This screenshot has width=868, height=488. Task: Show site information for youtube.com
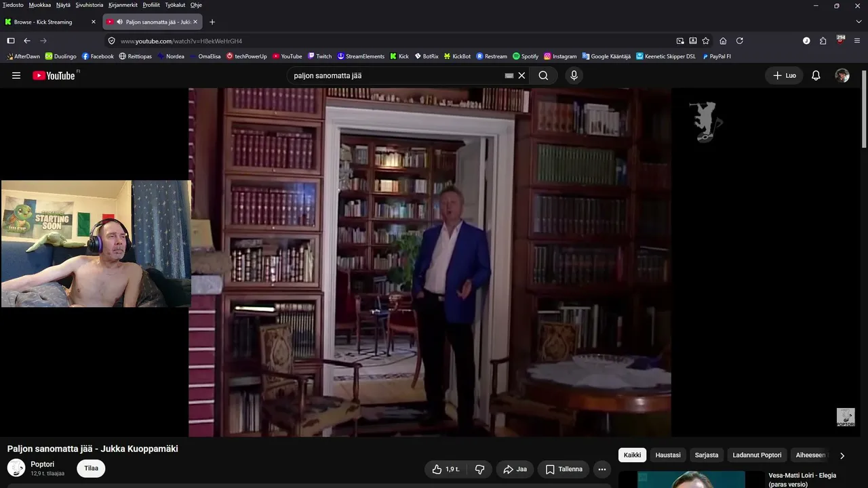(112, 41)
